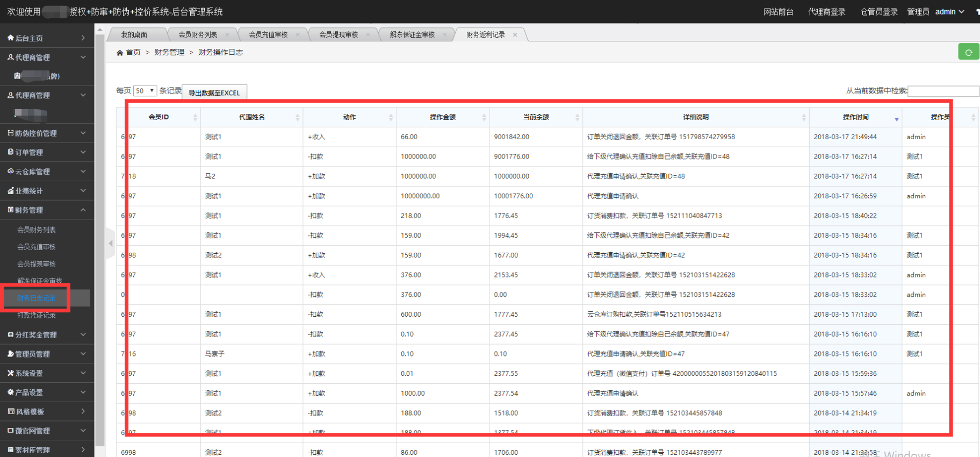This screenshot has width=980, height=457.
Task: Click 导出数据至EXCEL button
Action: point(214,92)
